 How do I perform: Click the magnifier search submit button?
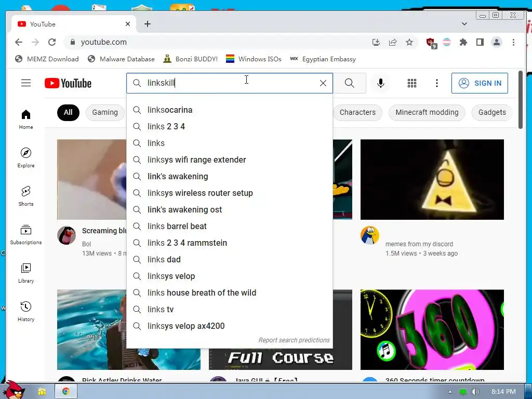point(350,83)
